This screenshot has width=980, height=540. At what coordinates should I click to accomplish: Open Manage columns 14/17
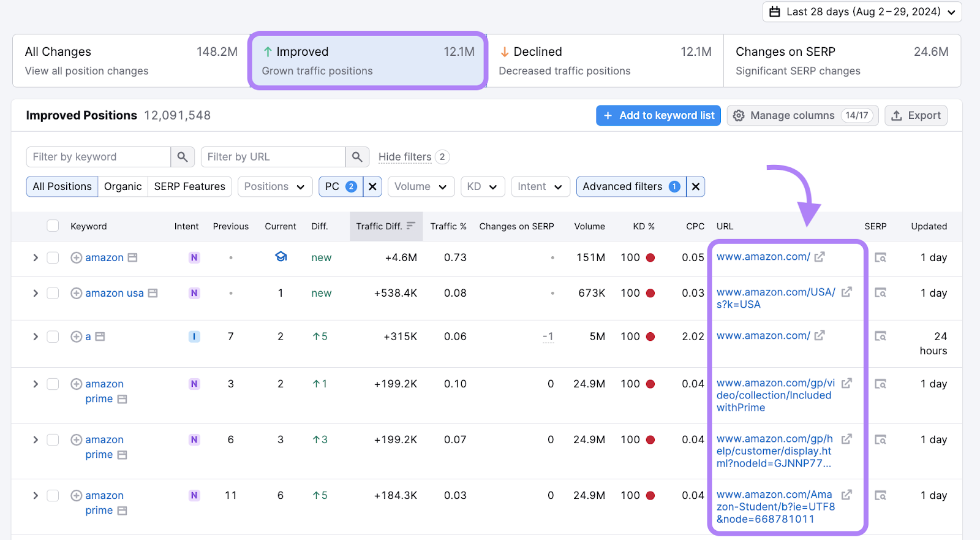[x=803, y=116]
